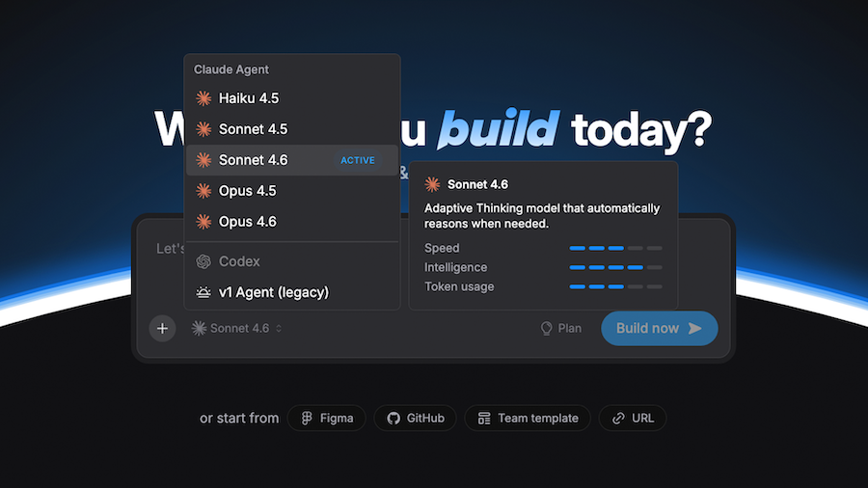Click the Codex logo icon
The width and height of the screenshot is (868, 488).
(203, 261)
